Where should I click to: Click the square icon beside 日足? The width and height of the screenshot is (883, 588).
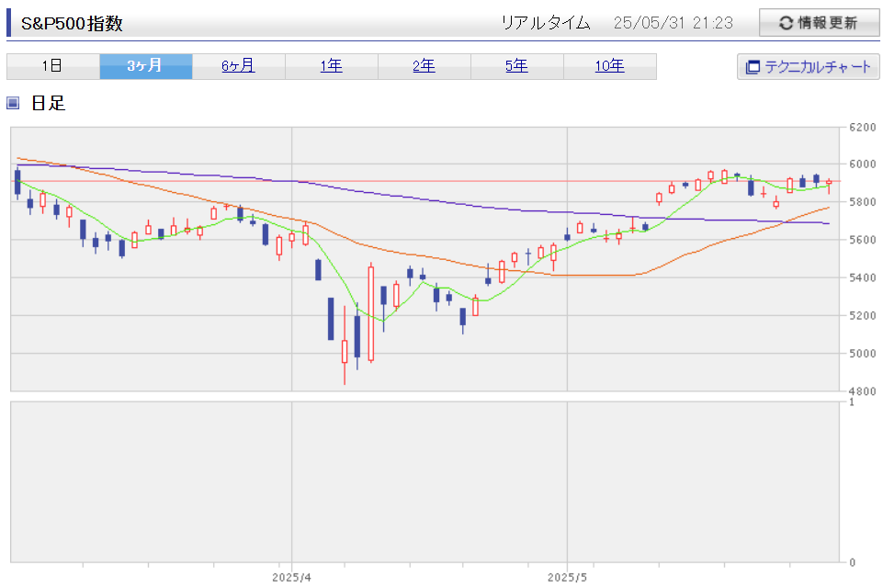click(13, 103)
